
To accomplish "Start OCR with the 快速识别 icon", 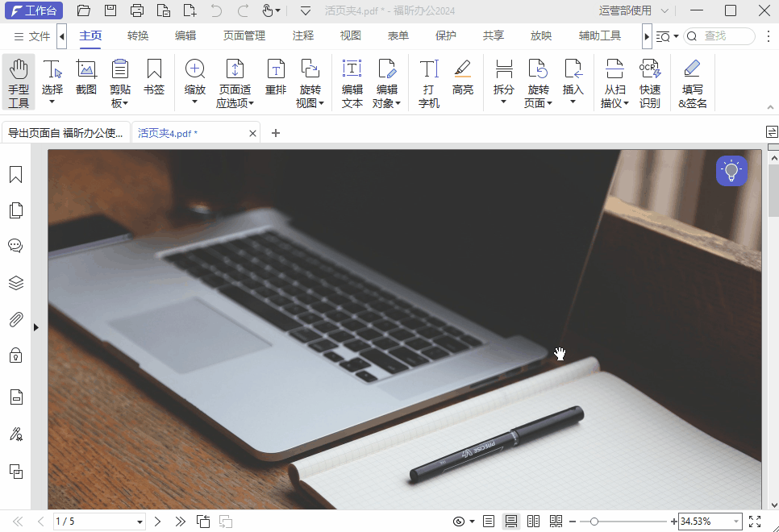I will (650, 77).
